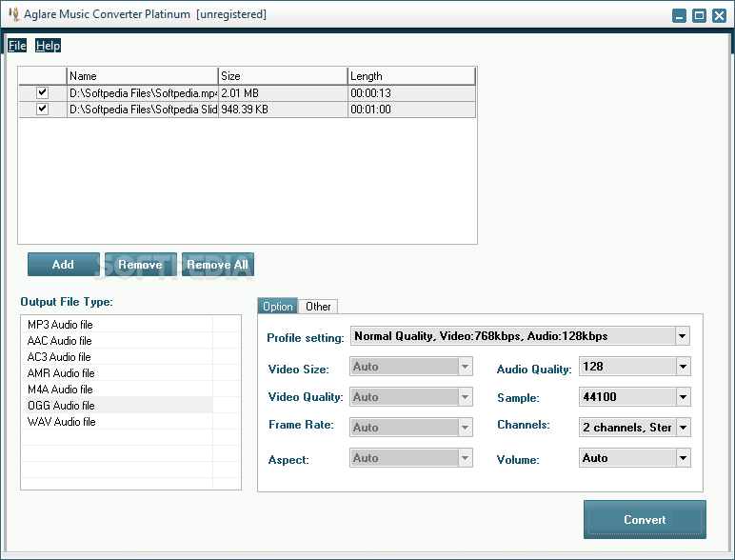Select AAC Audio file output type

click(x=117, y=341)
